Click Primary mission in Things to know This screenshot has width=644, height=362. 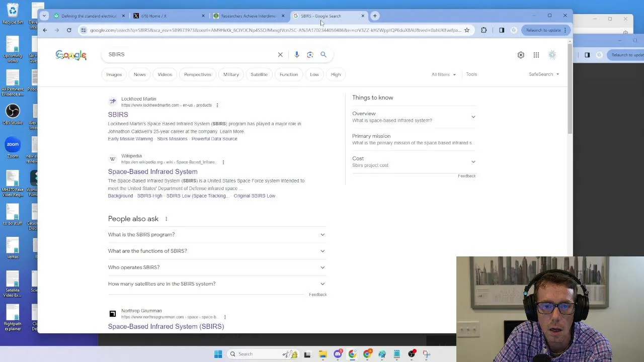(414, 139)
